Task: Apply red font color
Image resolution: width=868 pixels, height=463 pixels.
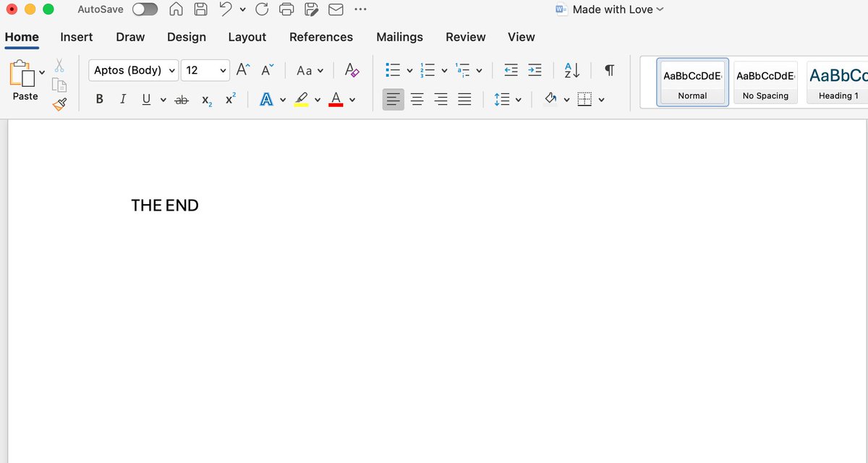Action: (x=336, y=99)
